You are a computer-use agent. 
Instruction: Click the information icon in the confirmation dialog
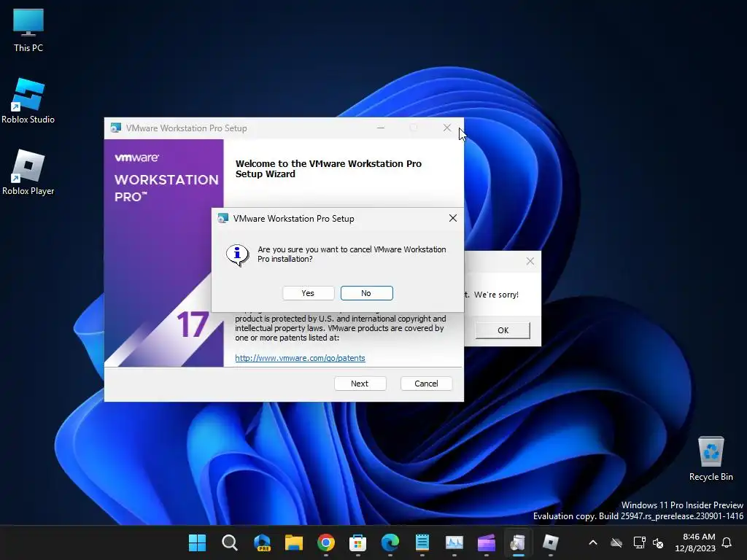coord(237,254)
